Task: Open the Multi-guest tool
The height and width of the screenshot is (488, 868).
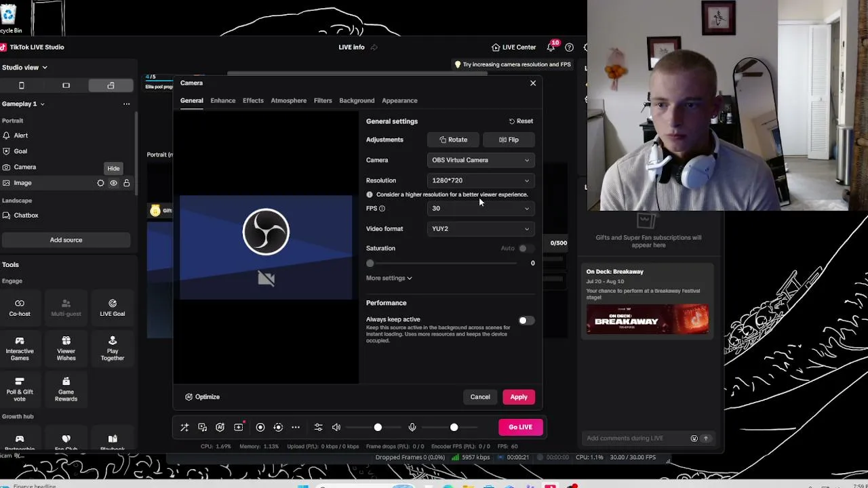Action: (66, 308)
